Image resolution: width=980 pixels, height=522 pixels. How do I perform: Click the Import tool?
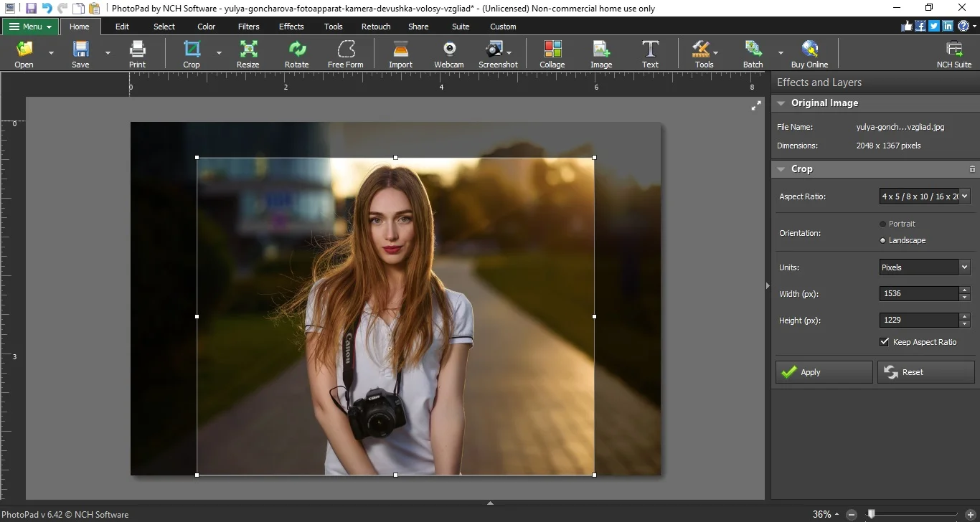[x=400, y=54]
